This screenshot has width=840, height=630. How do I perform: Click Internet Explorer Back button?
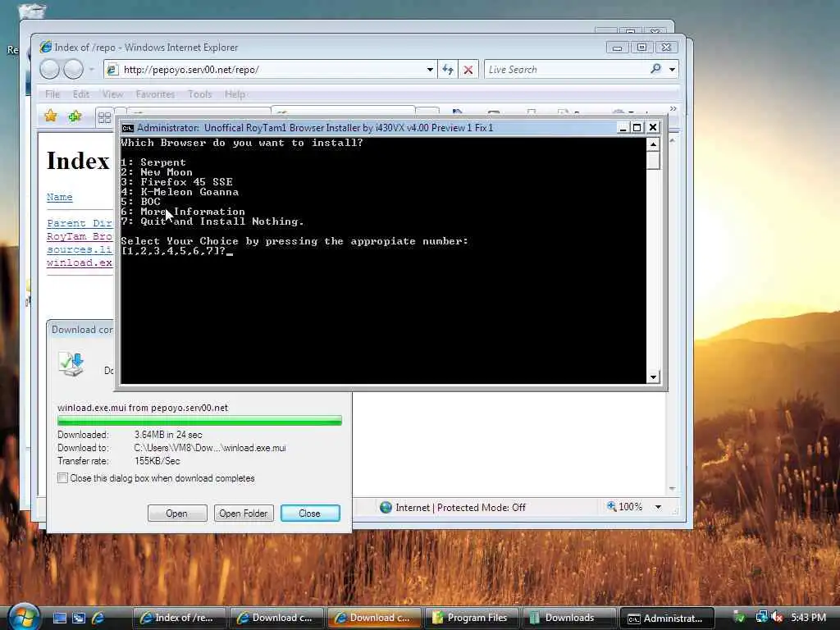click(49, 69)
